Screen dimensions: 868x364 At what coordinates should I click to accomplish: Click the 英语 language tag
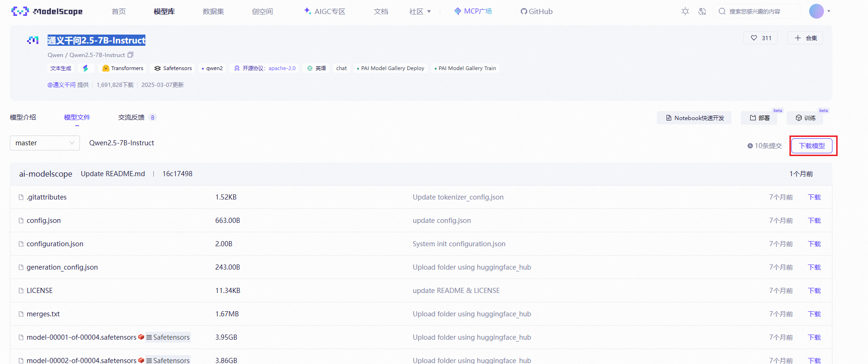click(x=316, y=68)
